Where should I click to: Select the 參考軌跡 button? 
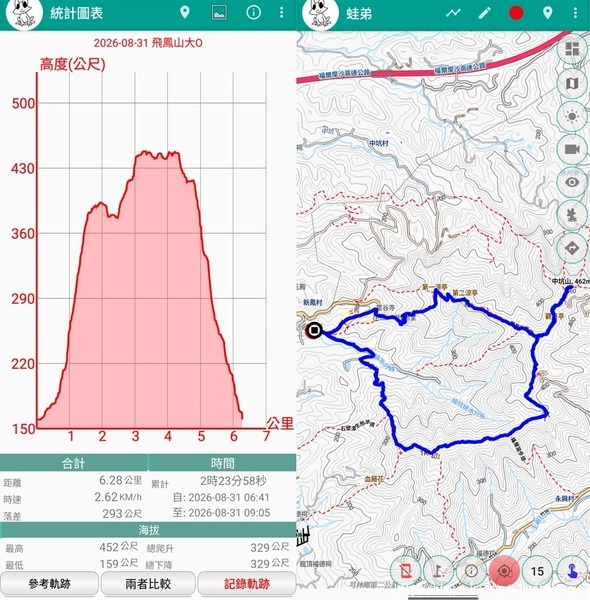pyautogui.click(x=49, y=584)
